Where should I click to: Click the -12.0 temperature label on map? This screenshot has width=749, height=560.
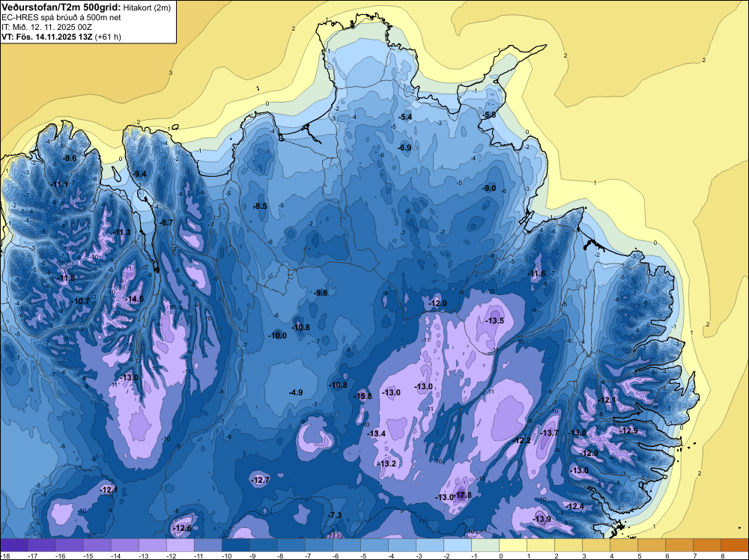coord(437,303)
